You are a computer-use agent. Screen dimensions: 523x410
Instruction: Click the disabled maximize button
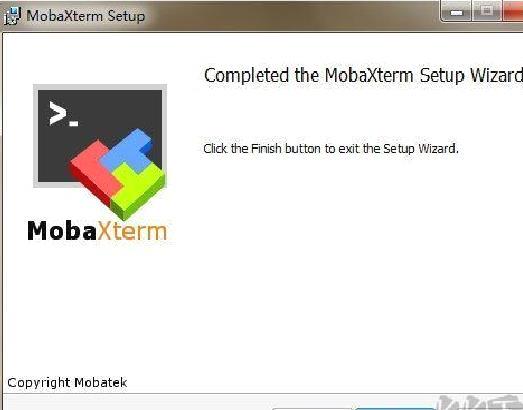[486, 11]
